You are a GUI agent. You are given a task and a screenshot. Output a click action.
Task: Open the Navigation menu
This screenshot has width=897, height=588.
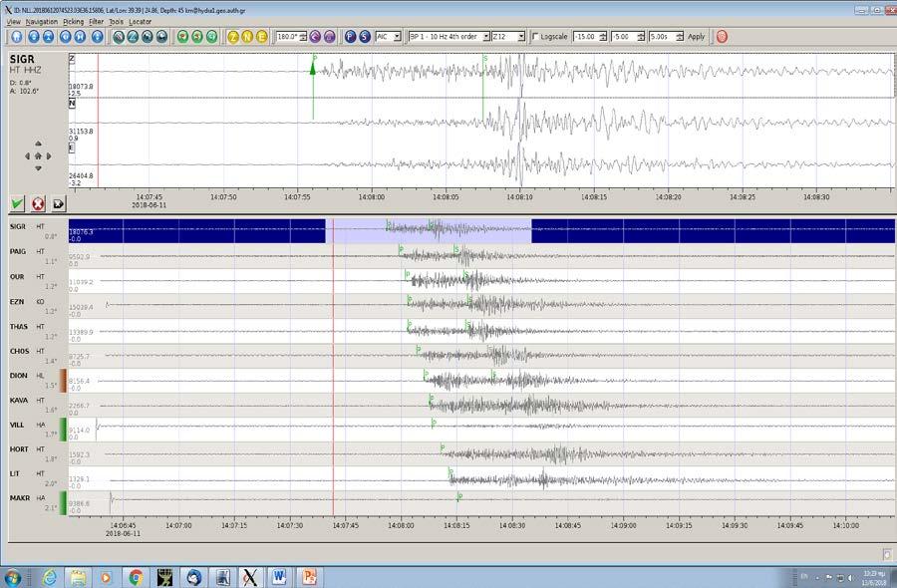(x=42, y=22)
